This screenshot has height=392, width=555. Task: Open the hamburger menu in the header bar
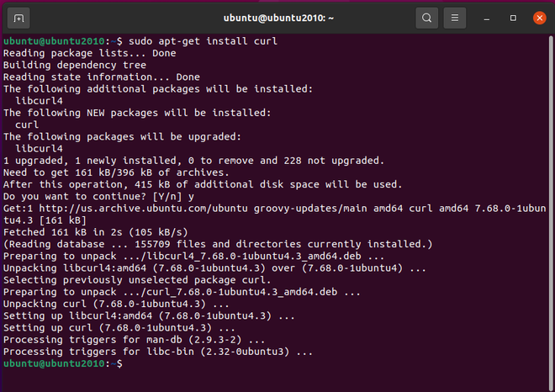click(454, 17)
